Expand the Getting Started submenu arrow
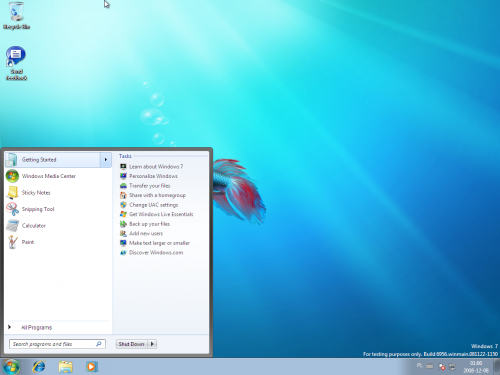The image size is (500, 375). [106, 160]
